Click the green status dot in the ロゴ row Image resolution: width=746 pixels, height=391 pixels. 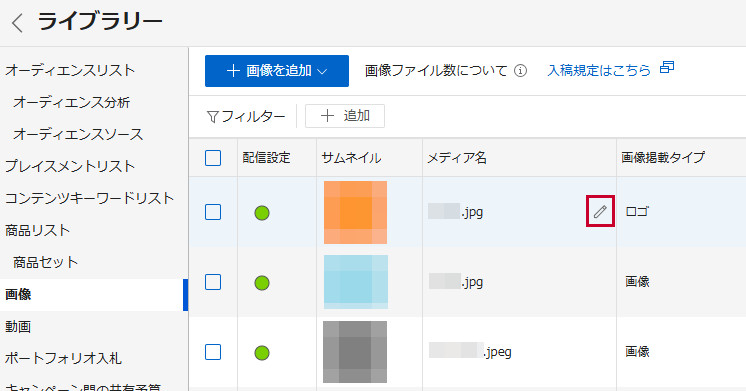tap(262, 213)
